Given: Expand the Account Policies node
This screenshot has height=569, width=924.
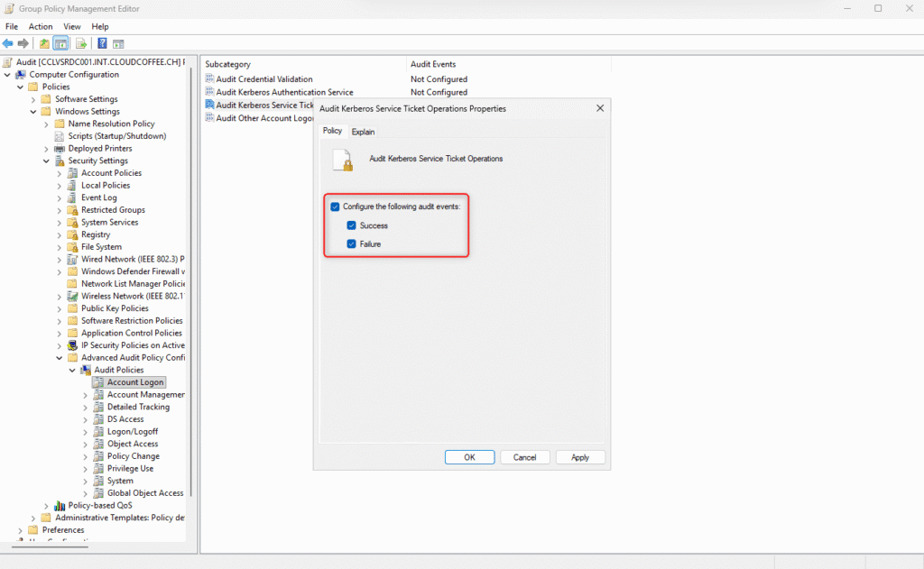Looking at the screenshot, I should pos(60,173).
